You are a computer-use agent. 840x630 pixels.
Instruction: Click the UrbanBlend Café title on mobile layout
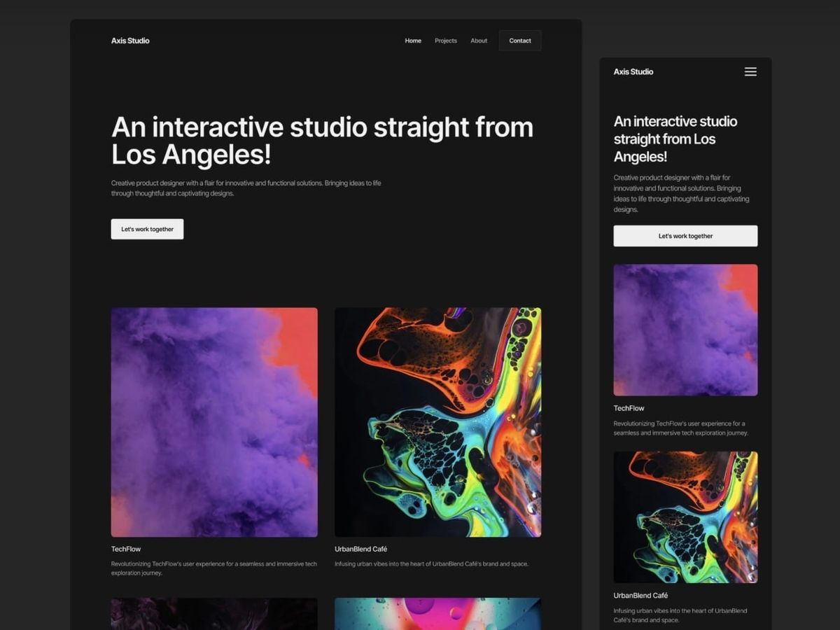(x=644, y=596)
